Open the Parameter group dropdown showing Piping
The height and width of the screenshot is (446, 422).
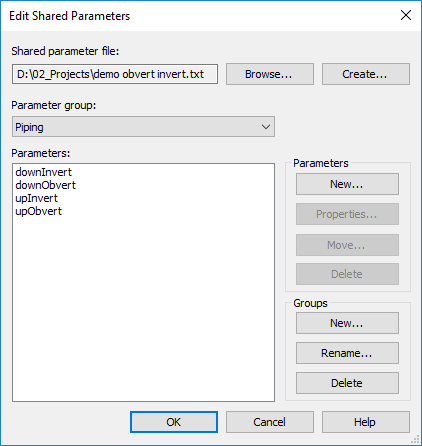143,127
